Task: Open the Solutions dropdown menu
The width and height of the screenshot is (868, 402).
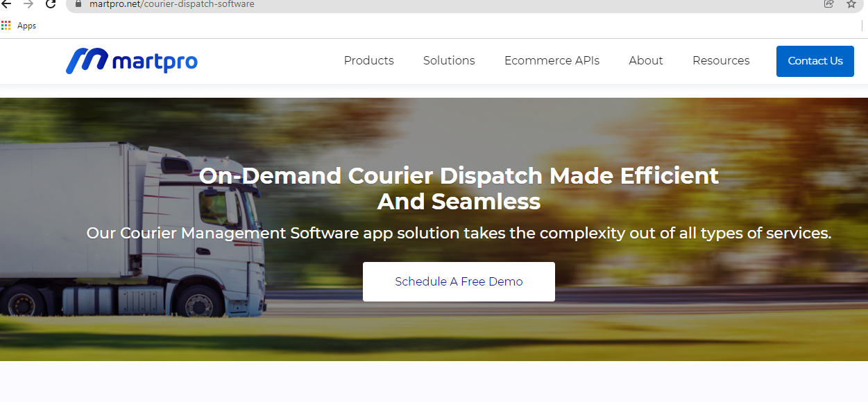Action: point(448,60)
